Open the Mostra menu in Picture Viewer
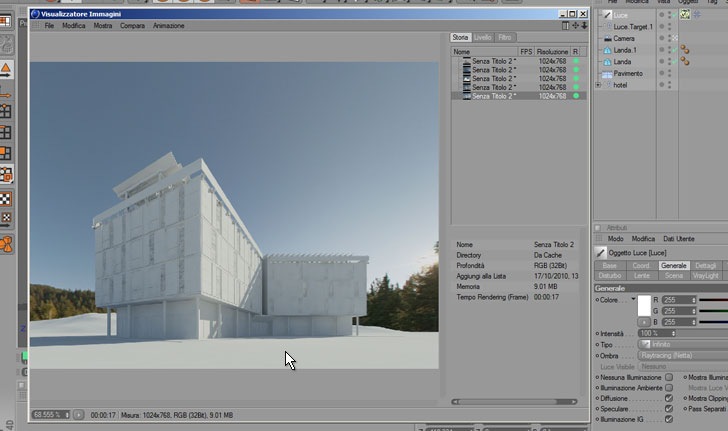Viewport: 728px width, 431px height. click(x=103, y=26)
